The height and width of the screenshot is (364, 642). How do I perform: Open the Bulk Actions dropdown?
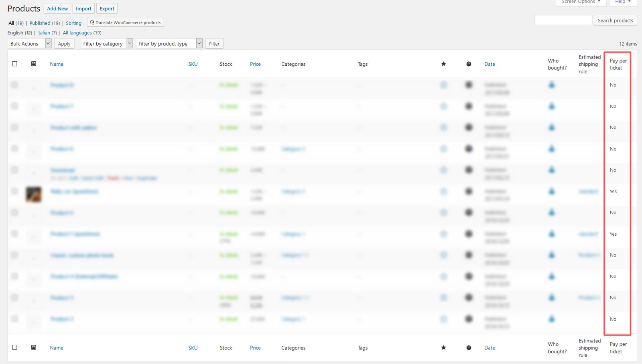[x=29, y=44]
